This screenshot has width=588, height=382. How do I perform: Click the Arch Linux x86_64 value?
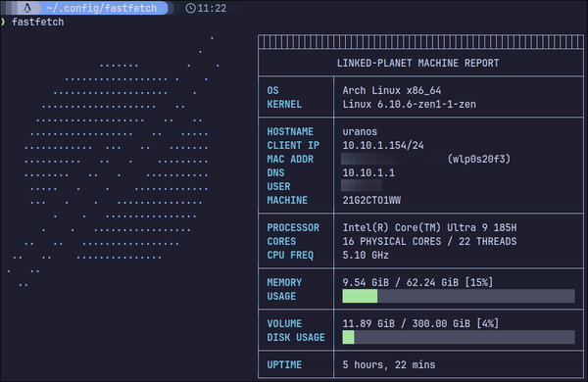[391, 91]
